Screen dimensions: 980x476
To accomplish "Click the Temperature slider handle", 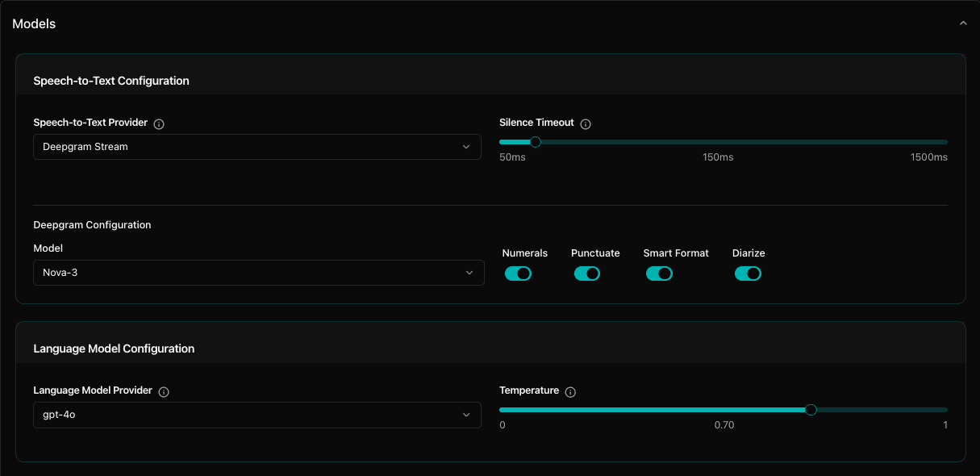I will tap(811, 410).
